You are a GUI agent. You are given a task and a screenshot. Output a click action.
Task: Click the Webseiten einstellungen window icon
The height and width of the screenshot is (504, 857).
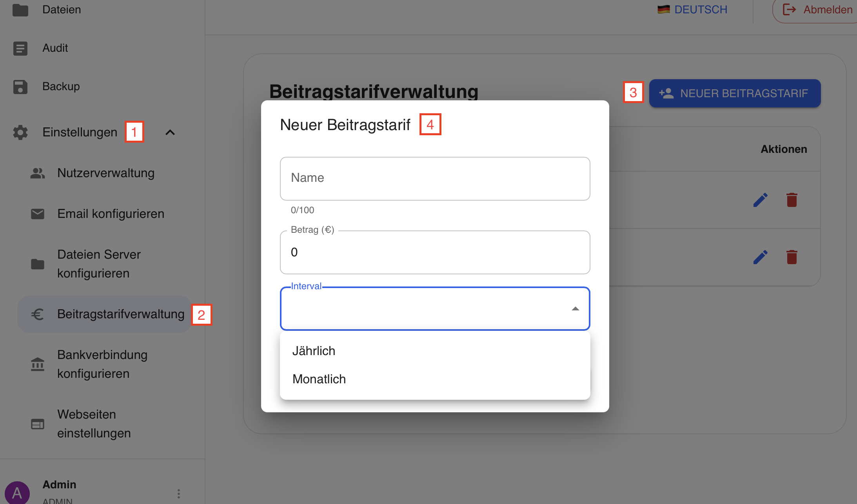click(38, 424)
